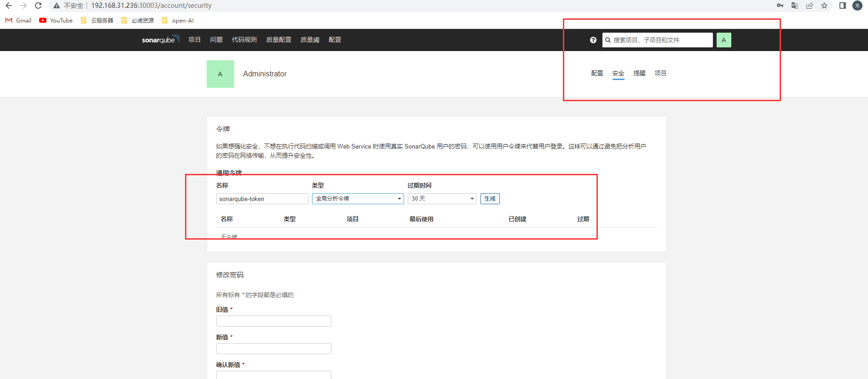The image size is (868, 379).
Task: Bookmark this page with the star icon
Action: click(x=824, y=6)
